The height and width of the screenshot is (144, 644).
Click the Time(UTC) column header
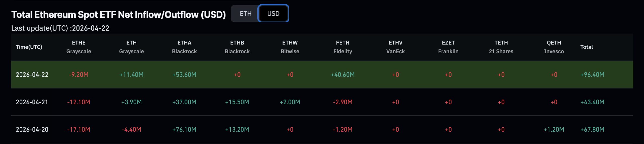[x=29, y=47]
